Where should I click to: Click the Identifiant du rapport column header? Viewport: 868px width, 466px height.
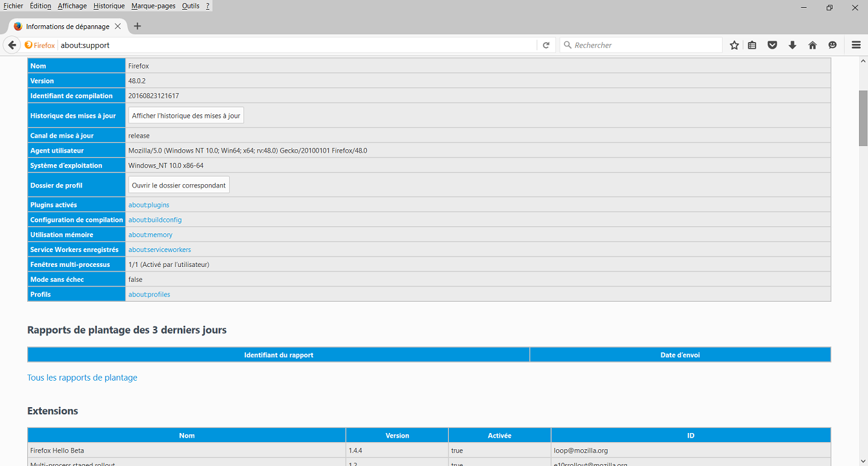[278, 355]
